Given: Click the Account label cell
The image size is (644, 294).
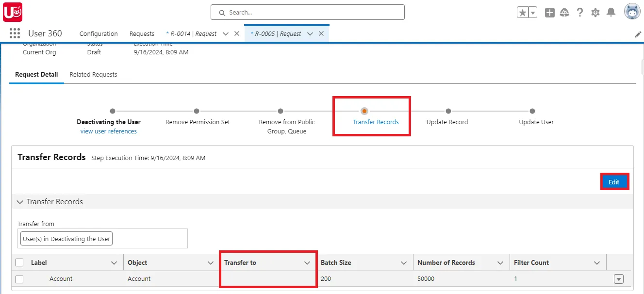Looking at the screenshot, I should click(61, 279).
